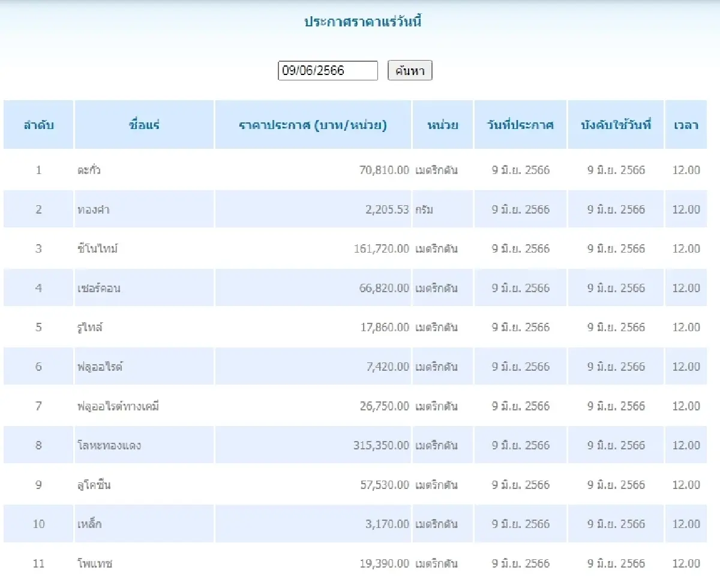Click the unit กรัม in the ทองคำ row
The width and height of the screenshot is (720, 588).
pyautogui.click(x=424, y=209)
